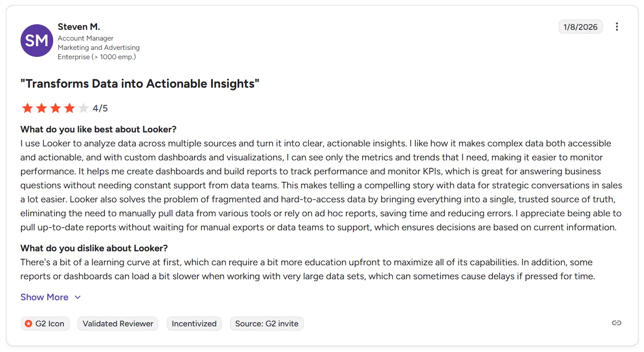Copy review link using chain icon
Screen dimensions: 644x352
coord(616,323)
